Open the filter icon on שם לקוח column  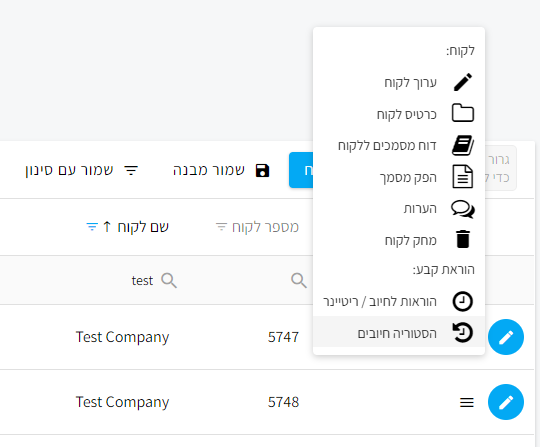[92, 227]
